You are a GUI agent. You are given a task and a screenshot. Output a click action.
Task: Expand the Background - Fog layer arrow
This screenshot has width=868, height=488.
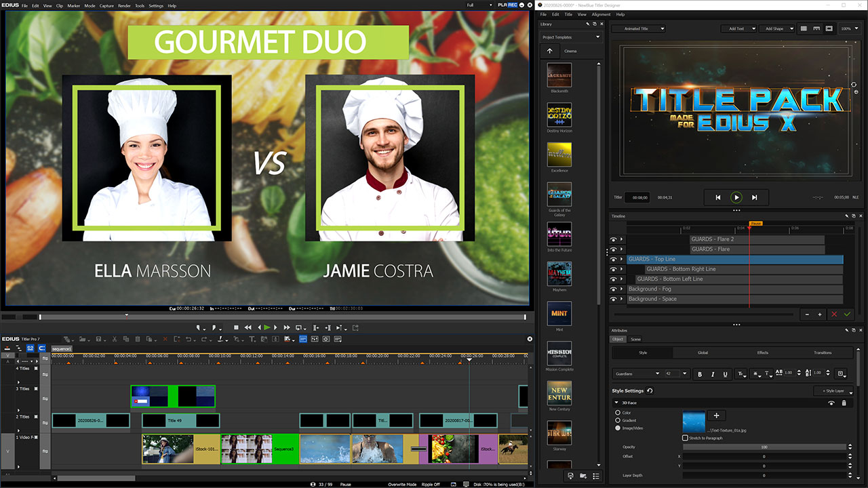622,289
